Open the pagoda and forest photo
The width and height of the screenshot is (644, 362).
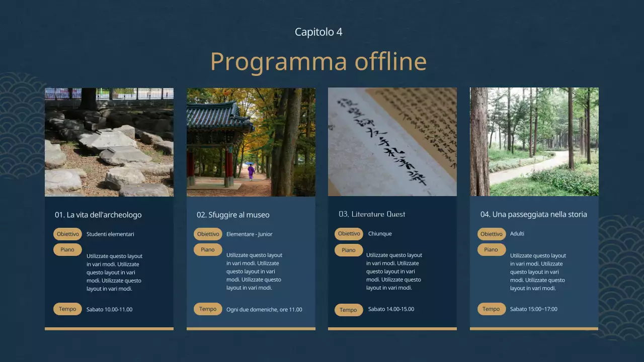(251, 141)
